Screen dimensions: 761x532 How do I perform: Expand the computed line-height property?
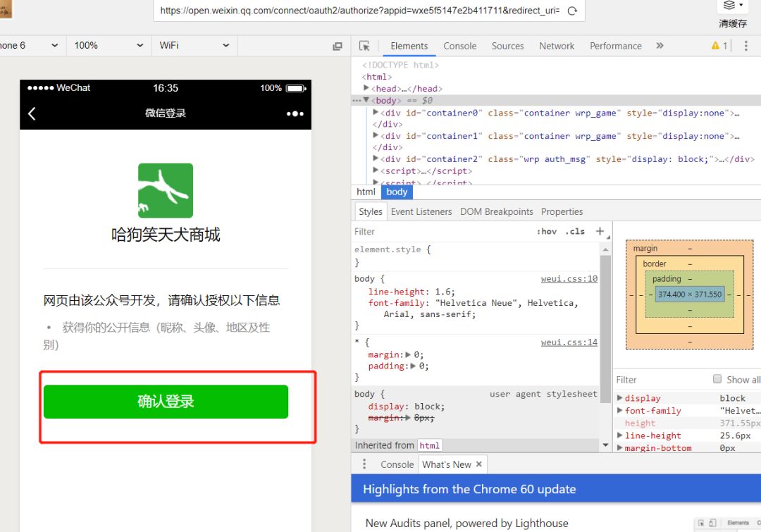click(620, 435)
